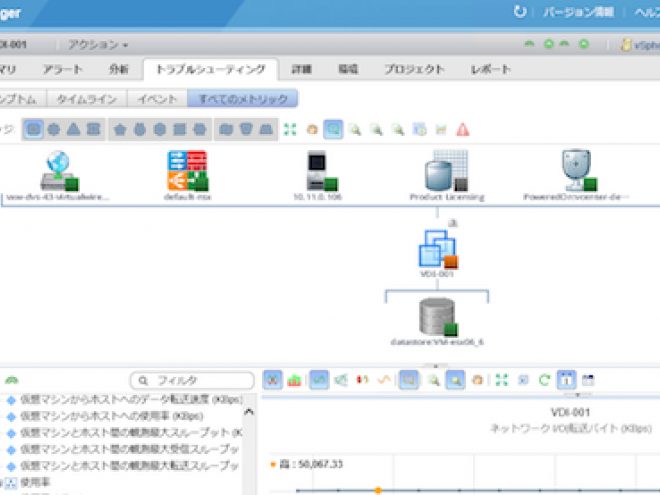Select the pan hand tool in topology toolbar
The image size is (660, 495).
coord(312,129)
